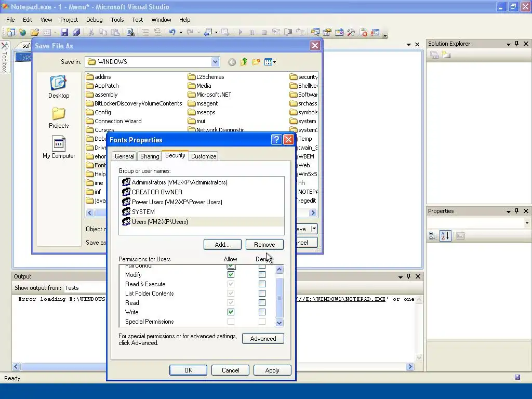The width and height of the screenshot is (532, 399).
Task: Open the Solution Explorer toolbar icon
Action: [x=315, y=32]
